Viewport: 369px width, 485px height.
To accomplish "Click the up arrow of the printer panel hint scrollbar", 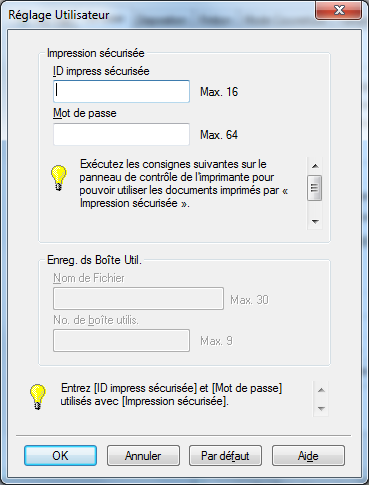I will [x=315, y=166].
